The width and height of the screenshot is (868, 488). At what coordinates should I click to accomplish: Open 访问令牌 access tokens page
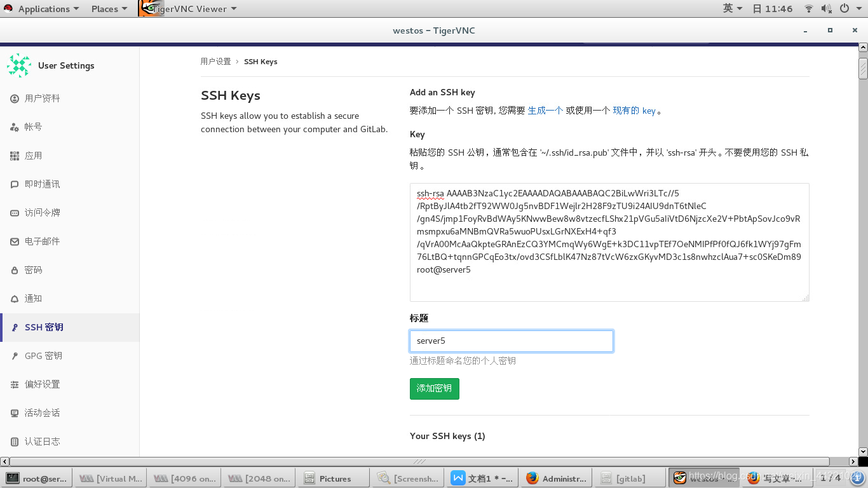[x=70, y=213]
